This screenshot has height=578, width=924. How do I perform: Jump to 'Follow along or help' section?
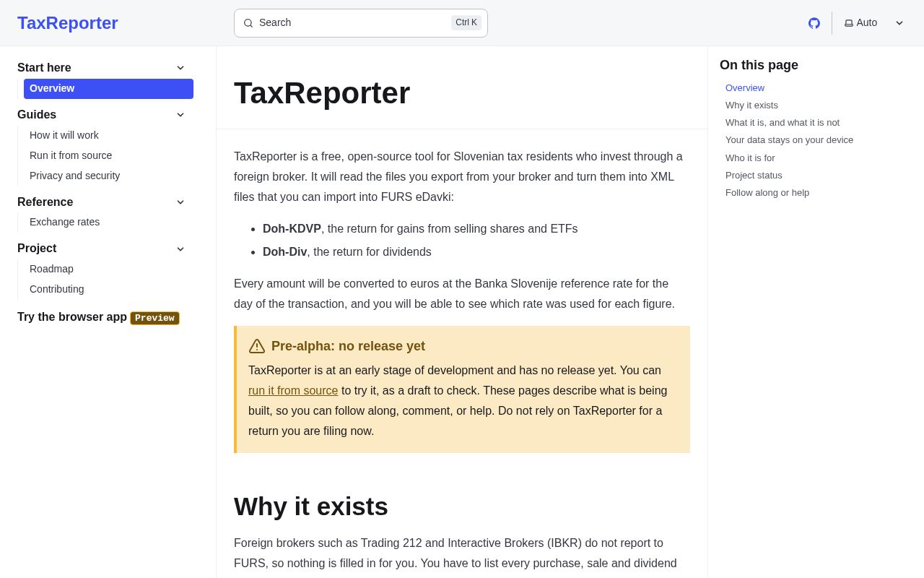pos(767,193)
